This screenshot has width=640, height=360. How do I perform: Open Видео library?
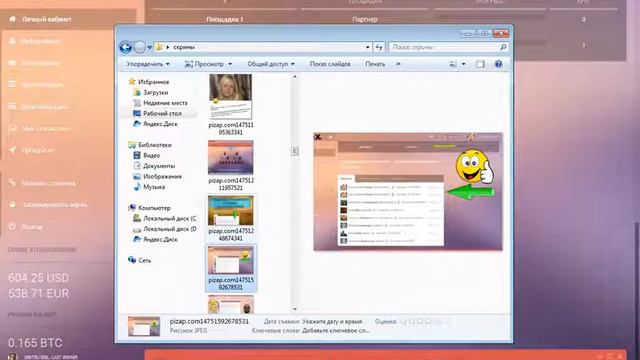151,156
